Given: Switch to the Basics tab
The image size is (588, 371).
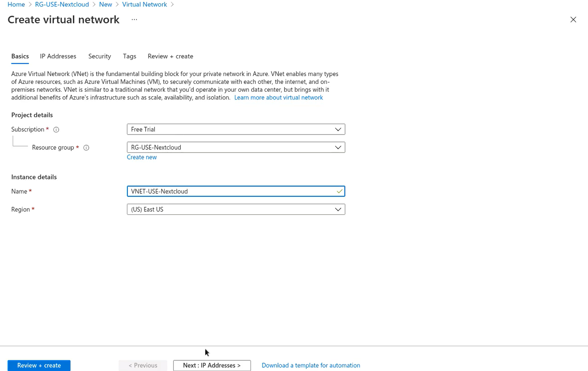Looking at the screenshot, I should (20, 56).
